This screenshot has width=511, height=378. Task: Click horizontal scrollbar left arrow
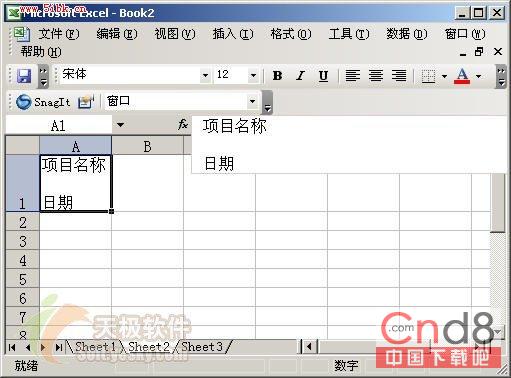point(309,347)
